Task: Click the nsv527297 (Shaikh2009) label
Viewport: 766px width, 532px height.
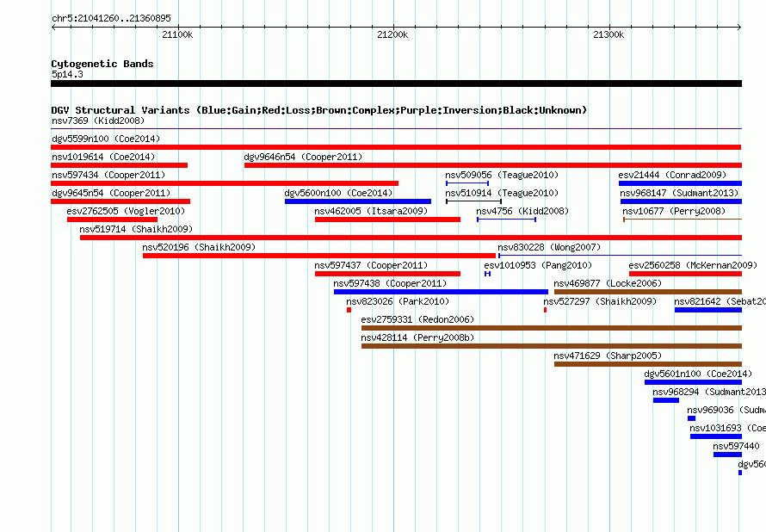Action: [600, 301]
